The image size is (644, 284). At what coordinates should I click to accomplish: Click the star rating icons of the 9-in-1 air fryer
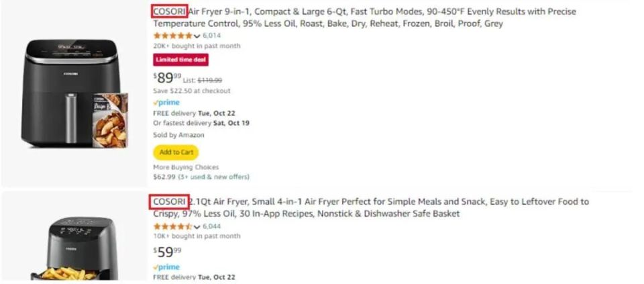click(172, 35)
